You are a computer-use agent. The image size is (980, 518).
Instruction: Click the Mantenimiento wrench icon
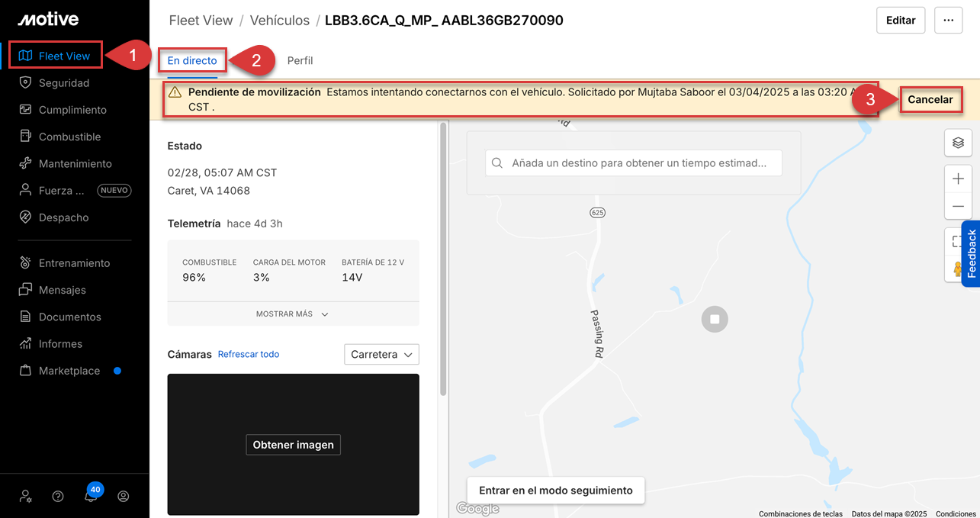[25, 163]
